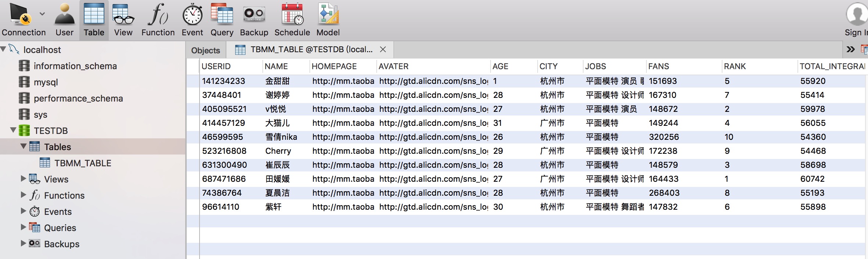Select the total integral value 60742

[x=832, y=179]
